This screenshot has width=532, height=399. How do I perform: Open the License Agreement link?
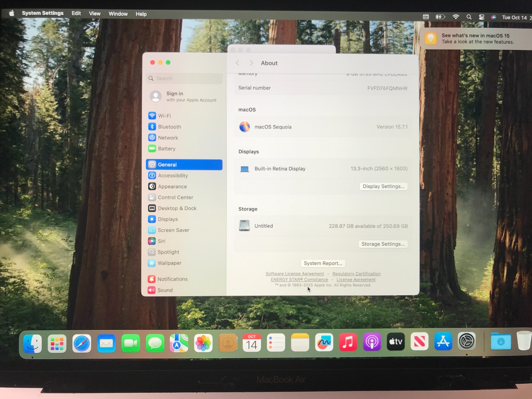coord(356,280)
